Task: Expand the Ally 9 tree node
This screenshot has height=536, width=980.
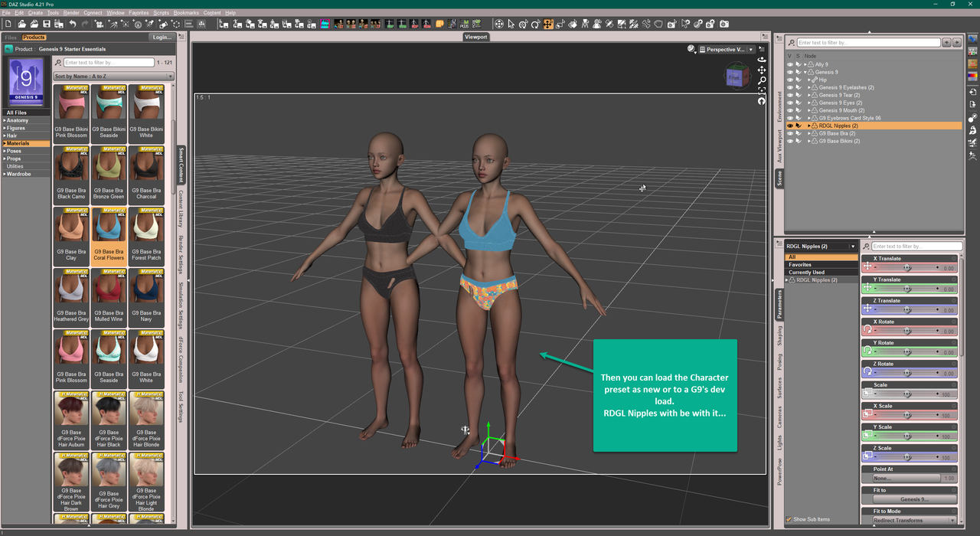Action: point(805,64)
